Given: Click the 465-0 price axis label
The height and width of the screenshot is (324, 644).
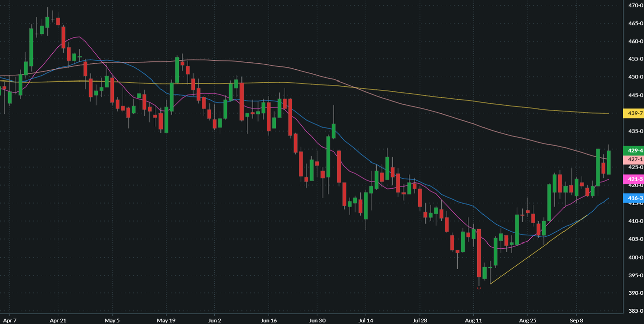Looking at the screenshot, I should click(x=636, y=23).
